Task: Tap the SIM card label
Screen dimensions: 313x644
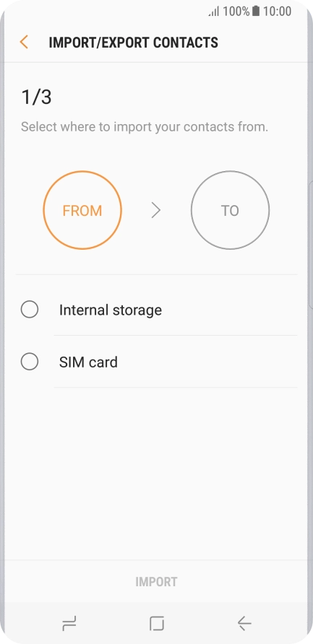Action: pos(88,362)
